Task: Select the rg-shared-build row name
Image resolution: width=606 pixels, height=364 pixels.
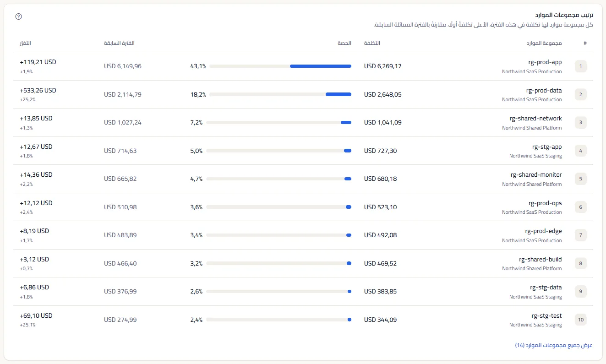Action: 540,259
